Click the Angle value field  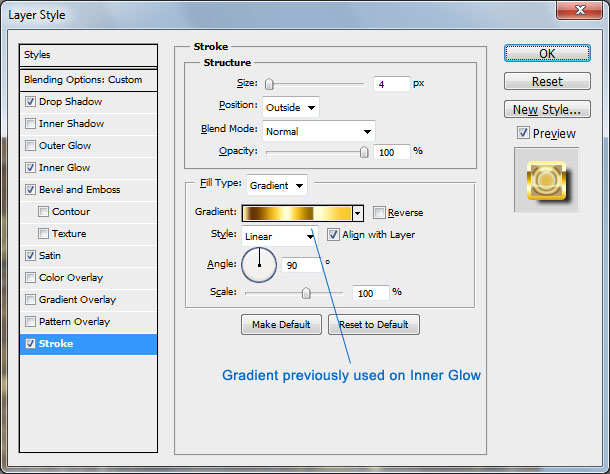coord(302,265)
